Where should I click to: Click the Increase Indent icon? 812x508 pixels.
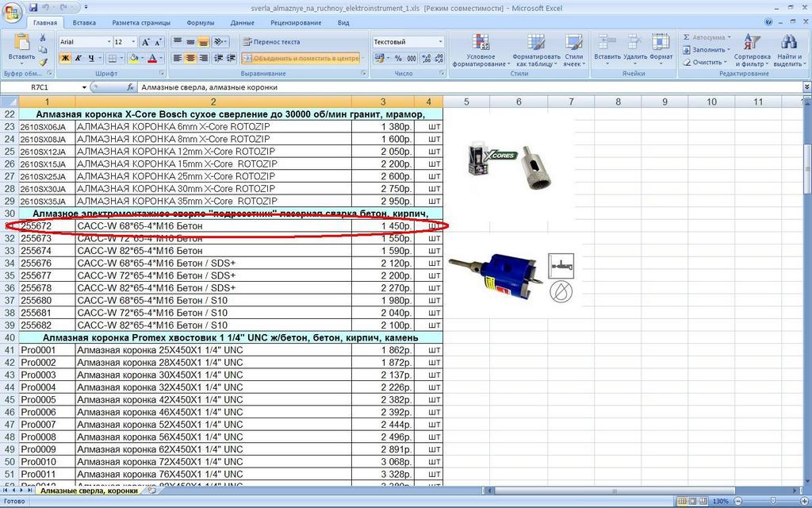[231, 58]
